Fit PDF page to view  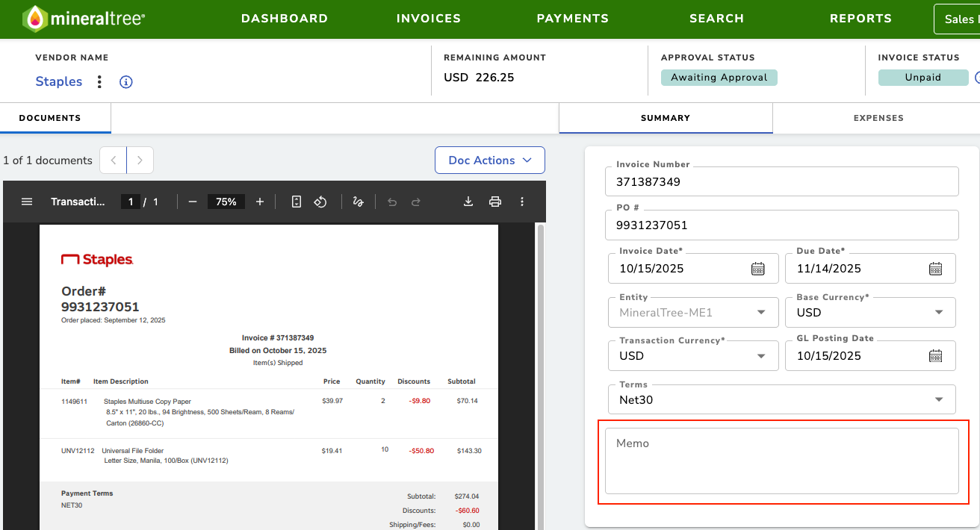coord(297,202)
